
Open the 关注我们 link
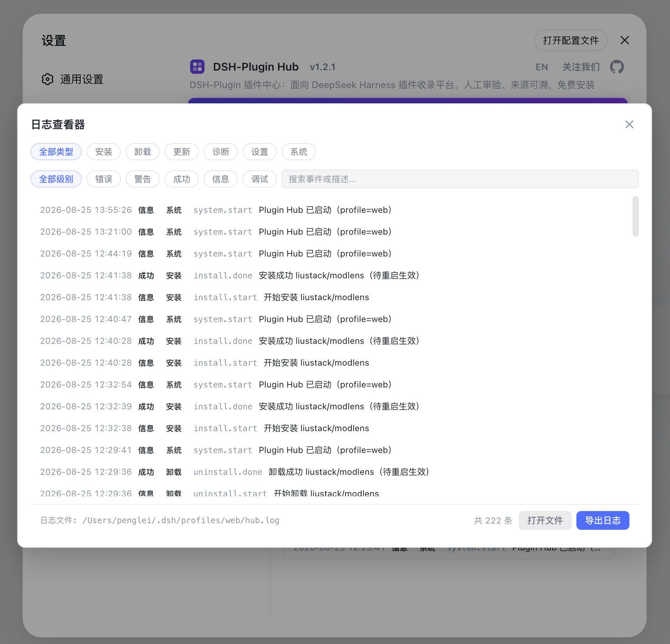(581, 67)
